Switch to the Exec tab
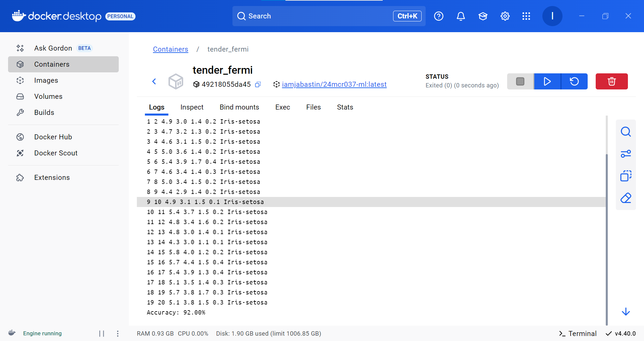The image size is (644, 341). tap(283, 107)
